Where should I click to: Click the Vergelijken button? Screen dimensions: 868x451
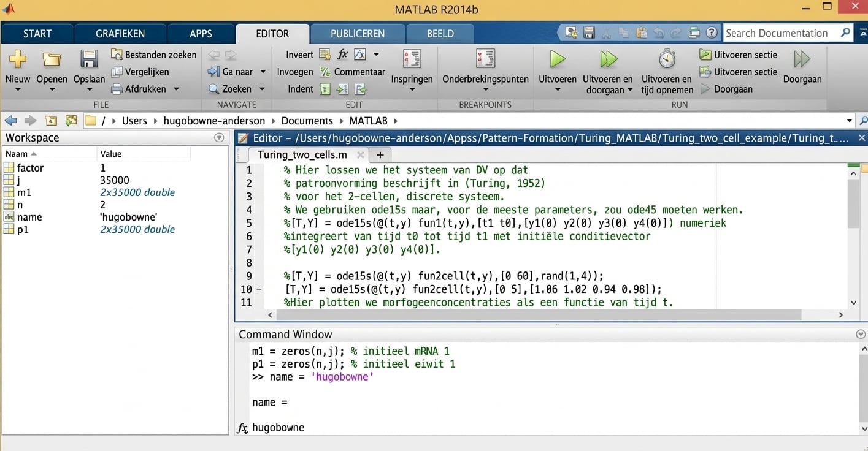(x=140, y=72)
